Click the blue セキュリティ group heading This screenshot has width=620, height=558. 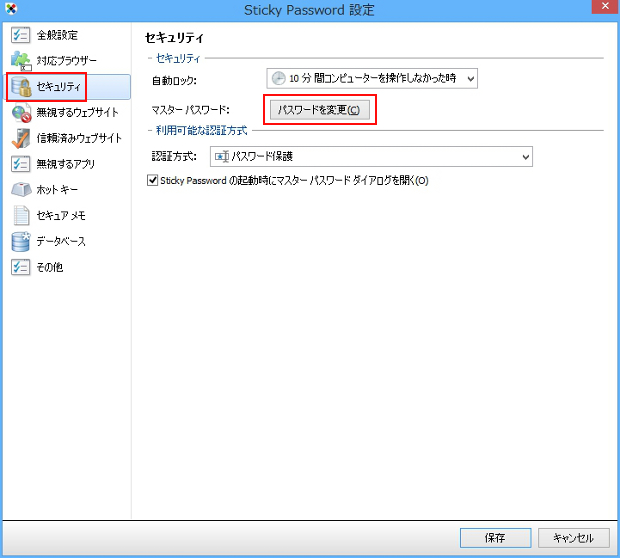click(x=178, y=59)
